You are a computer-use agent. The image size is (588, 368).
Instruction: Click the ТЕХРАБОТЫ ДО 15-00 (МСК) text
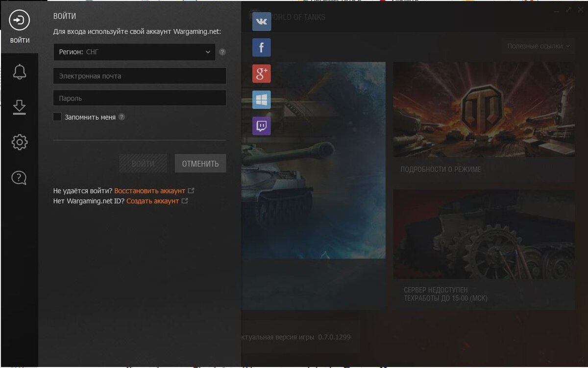[445, 298]
